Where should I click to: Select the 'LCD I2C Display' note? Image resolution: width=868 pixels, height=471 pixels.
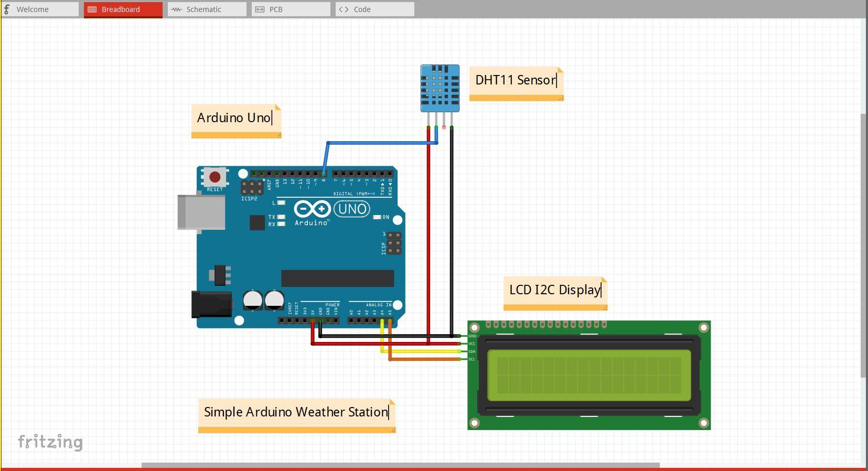[x=555, y=293]
